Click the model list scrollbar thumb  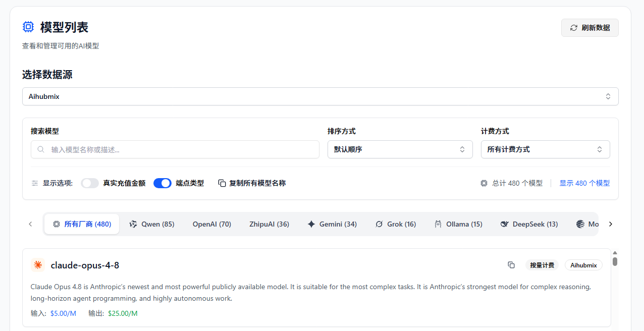pos(615,261)
